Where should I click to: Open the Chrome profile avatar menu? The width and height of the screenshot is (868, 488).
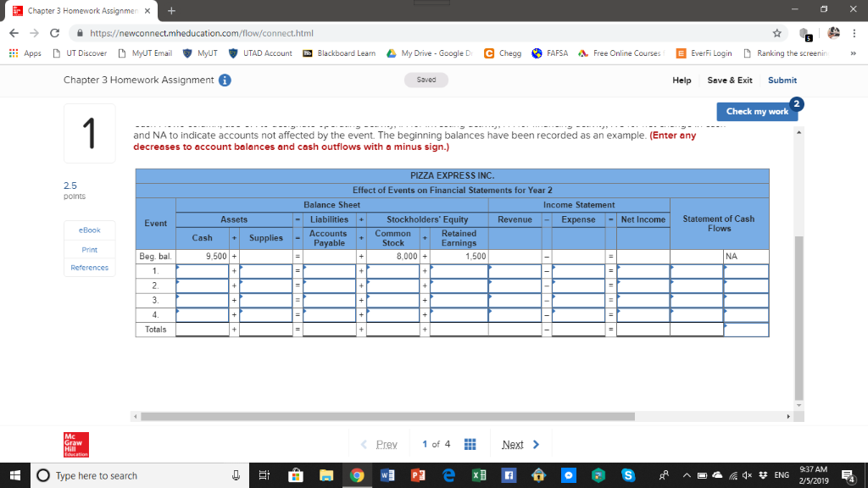coord(834,33)
